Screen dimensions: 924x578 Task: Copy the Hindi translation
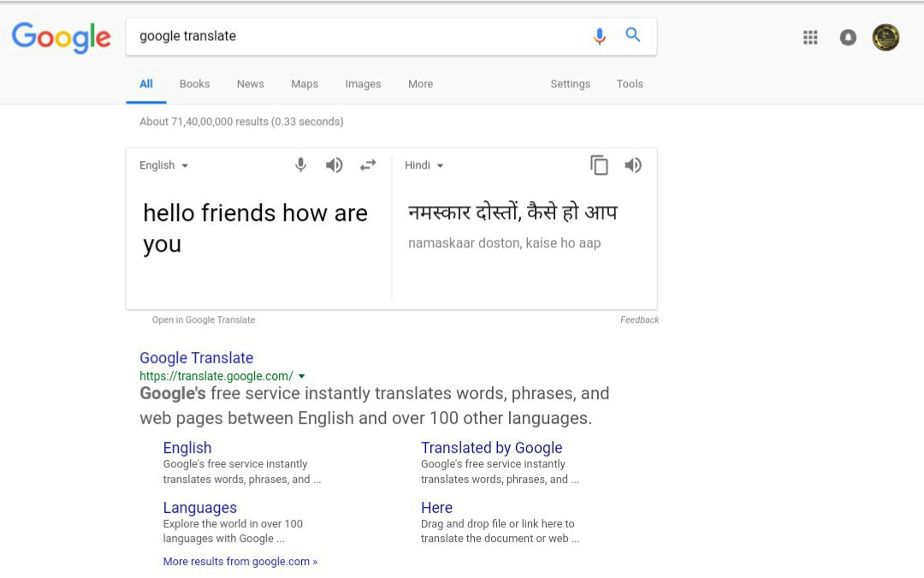tap(599, 165)
